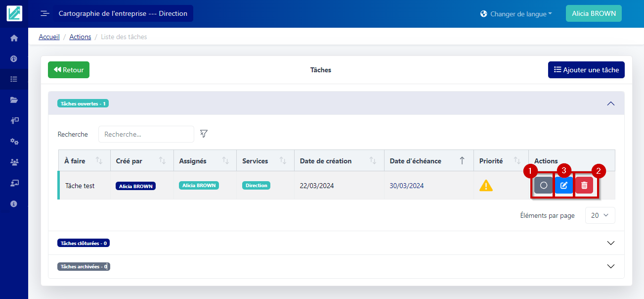Image resolution: width=644 pixels, height=299 pixels.
Task: Click the filter funnel icon beside search
Action: (x=204, y=134)
